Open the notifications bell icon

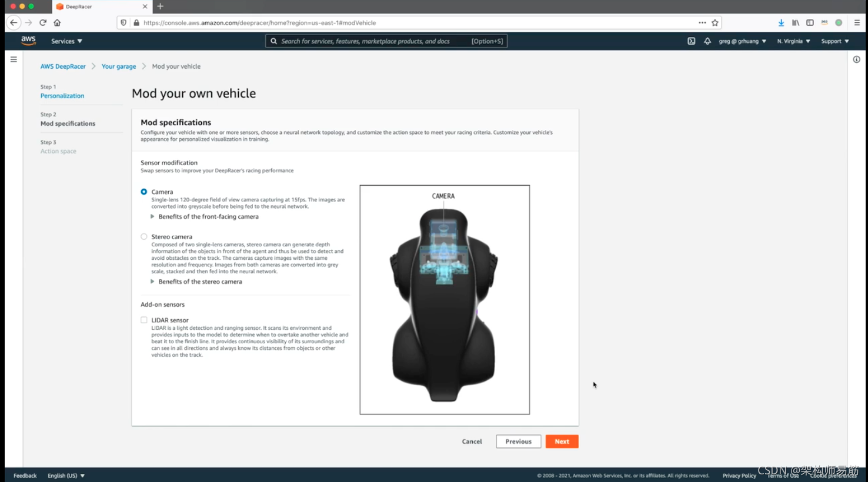(x=707, y=41)
